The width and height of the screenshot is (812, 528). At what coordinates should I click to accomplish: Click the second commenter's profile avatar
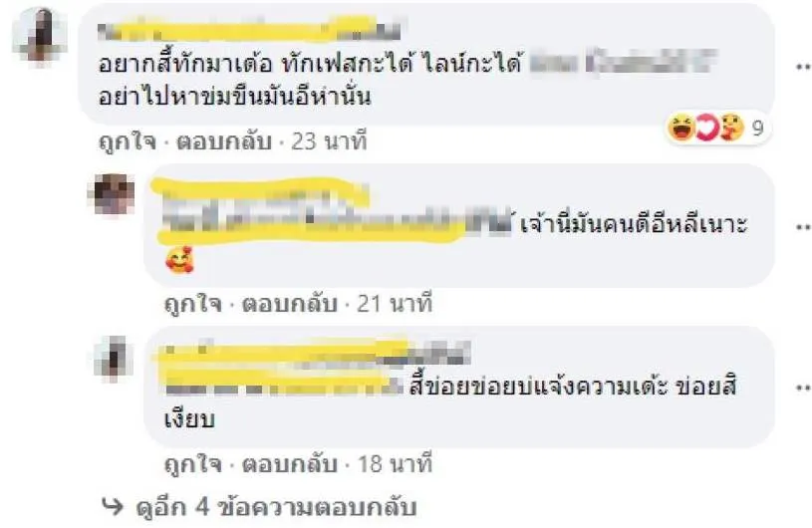point(112,194)
